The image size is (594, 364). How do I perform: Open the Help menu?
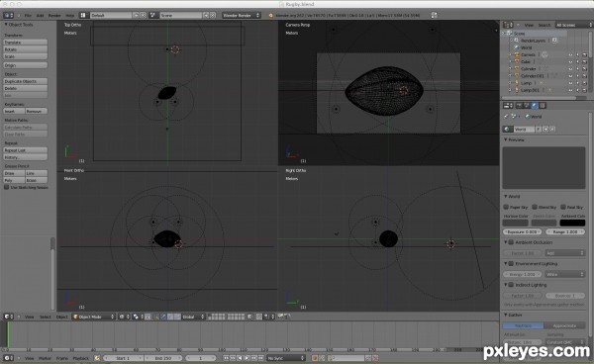click(x=69, y=16)
